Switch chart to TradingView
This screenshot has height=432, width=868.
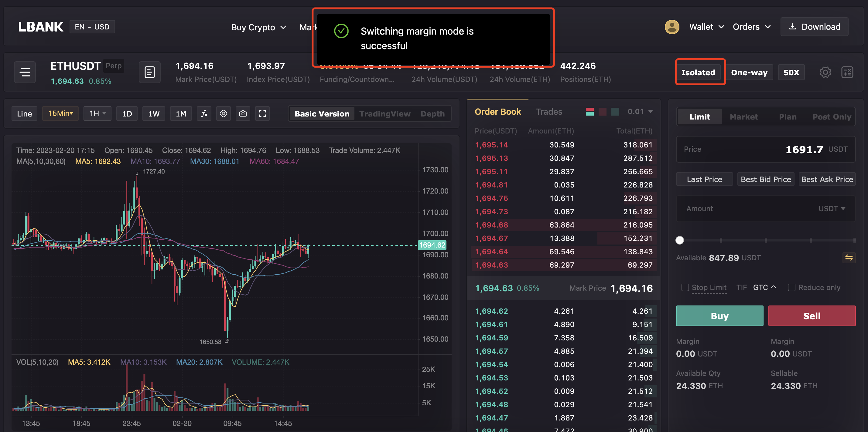click(x=385, y=114)
